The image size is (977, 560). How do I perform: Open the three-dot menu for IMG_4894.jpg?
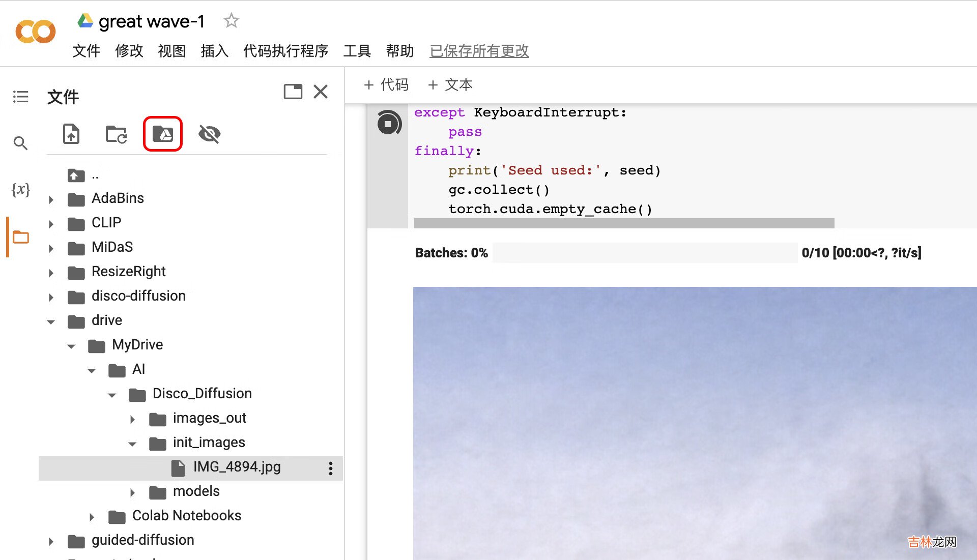330,467
